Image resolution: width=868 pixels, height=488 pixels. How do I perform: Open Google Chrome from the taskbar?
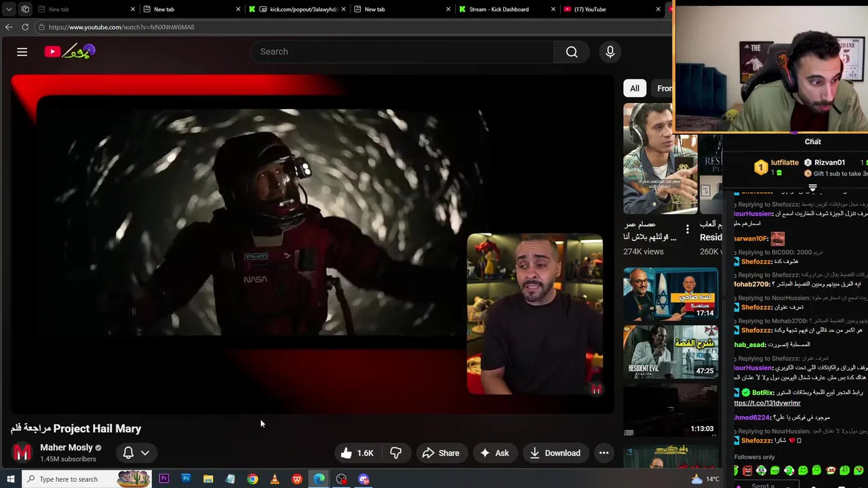pos(252,479)
